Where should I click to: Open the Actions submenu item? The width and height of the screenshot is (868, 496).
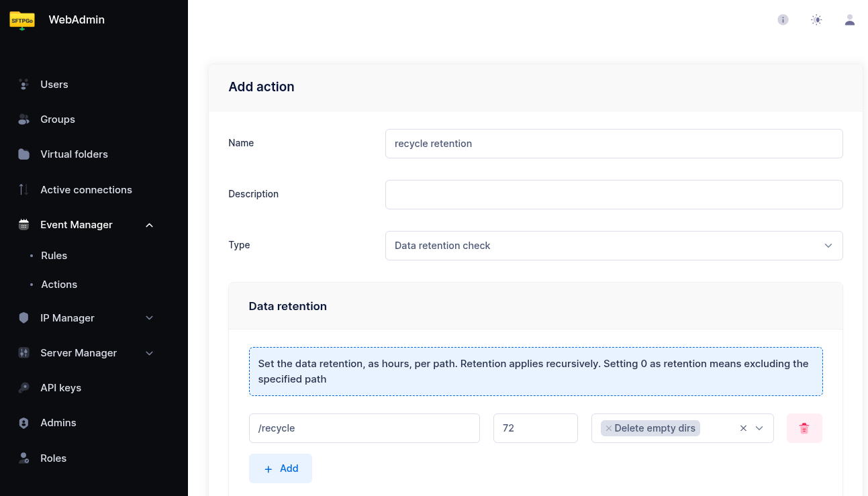(59, 285)
